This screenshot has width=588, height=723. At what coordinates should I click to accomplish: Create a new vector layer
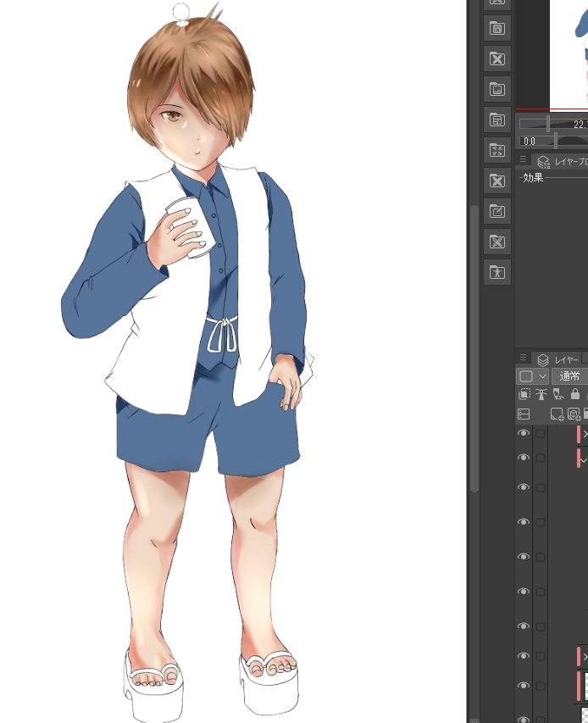(574, 414)
